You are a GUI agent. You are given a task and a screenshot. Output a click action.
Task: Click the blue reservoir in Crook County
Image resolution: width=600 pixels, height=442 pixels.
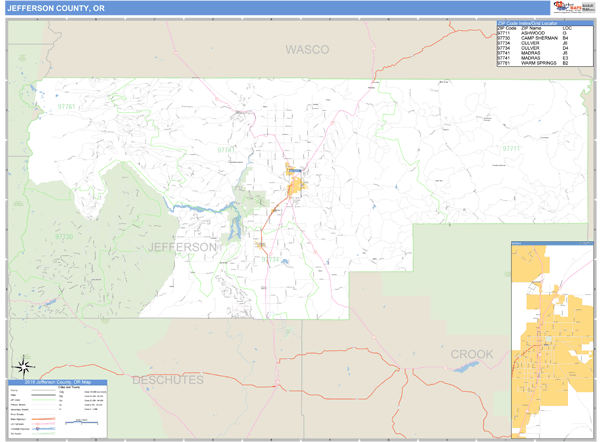[466, 367]
